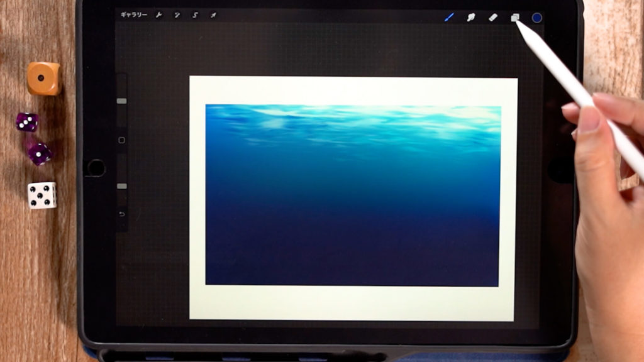Tap the bright water surface highlights in painting
The height and width of the screenshot is (362, 644).
[352, 115]
